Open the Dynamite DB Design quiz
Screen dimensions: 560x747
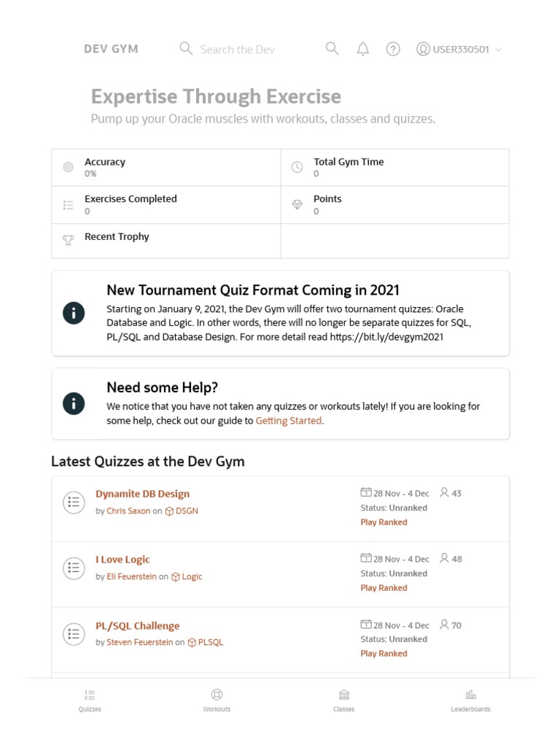click(142, 494)
